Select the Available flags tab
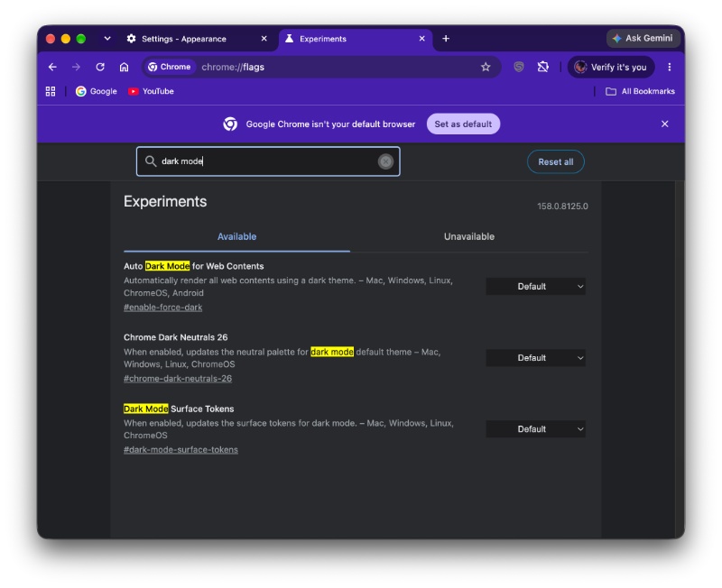This screenshot has height=588, width=722. pyautogui.click(x=236, y=237)
